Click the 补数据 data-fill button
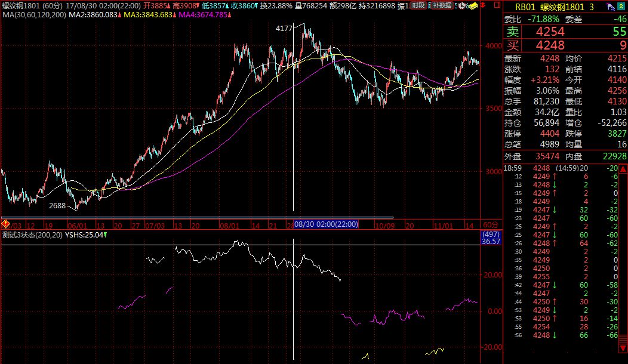Screen dimensions: 628x364 [442, 5]
